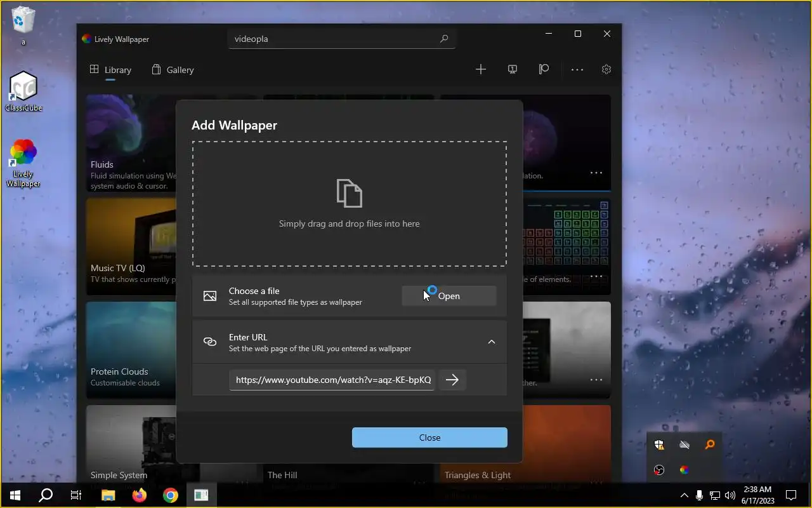Click "Simply drag and drop files into here" text
This screenshot has height=508, width=812.
[x=350, y=224]
